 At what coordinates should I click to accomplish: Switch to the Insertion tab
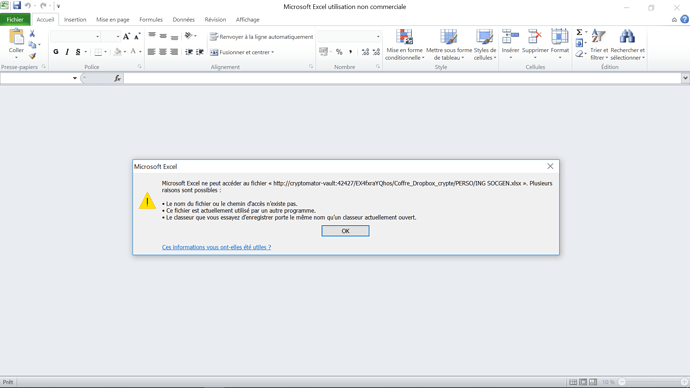(75, 19)
